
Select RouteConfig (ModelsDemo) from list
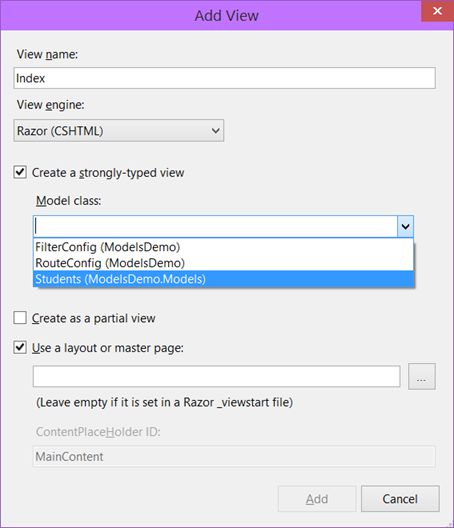223,263
